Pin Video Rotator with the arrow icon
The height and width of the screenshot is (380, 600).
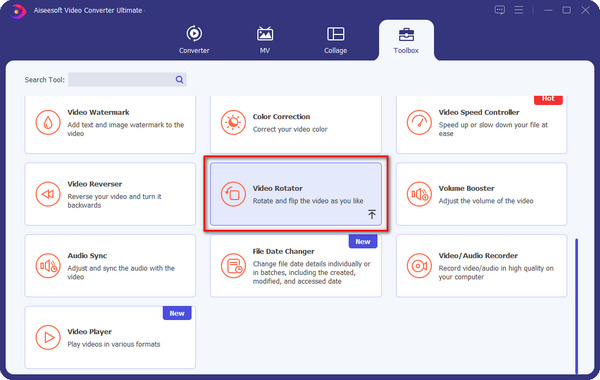click(x=372, y=214)
